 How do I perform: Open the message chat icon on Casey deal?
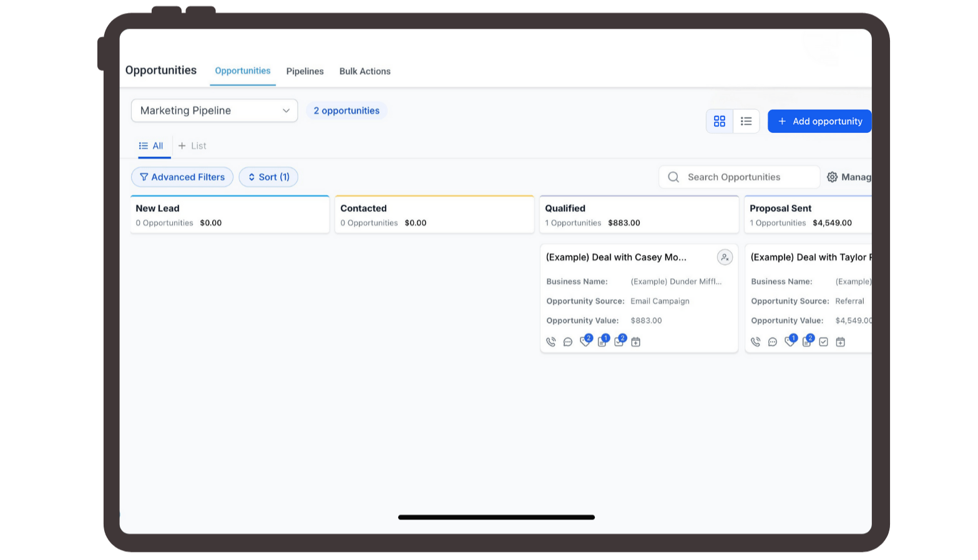pos(567,342)
